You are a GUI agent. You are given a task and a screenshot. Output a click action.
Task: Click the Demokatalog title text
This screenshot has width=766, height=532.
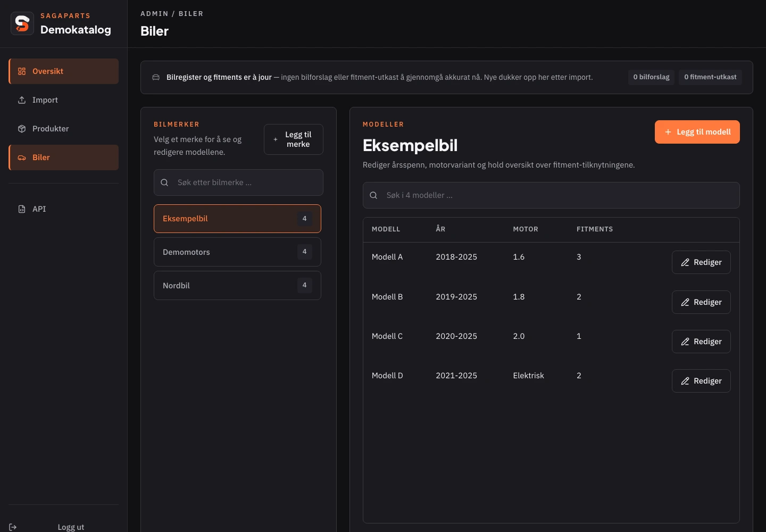pos(76,30)
